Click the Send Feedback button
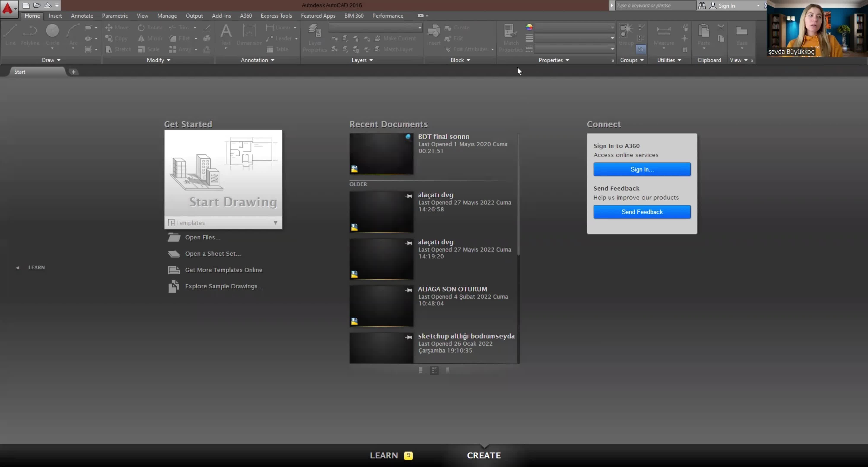The image size is (868, 467). tap(642, 212)
